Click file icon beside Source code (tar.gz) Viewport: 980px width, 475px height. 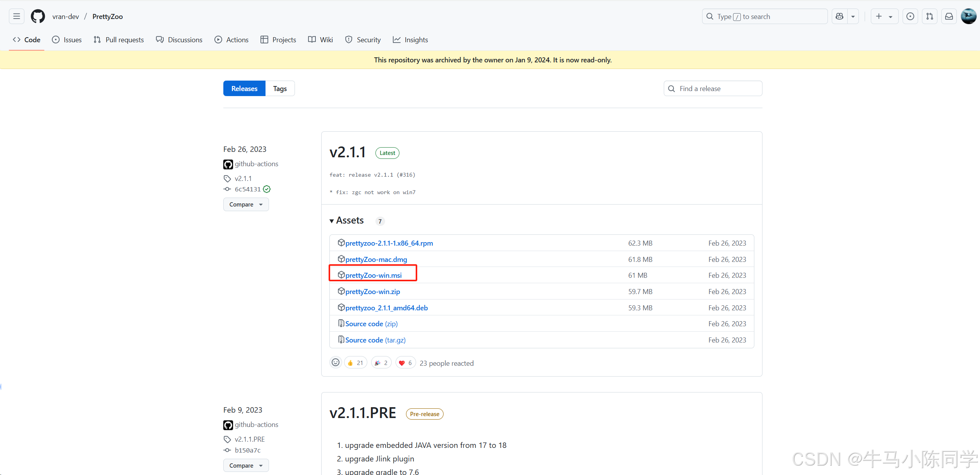click(x=341, y=339)
